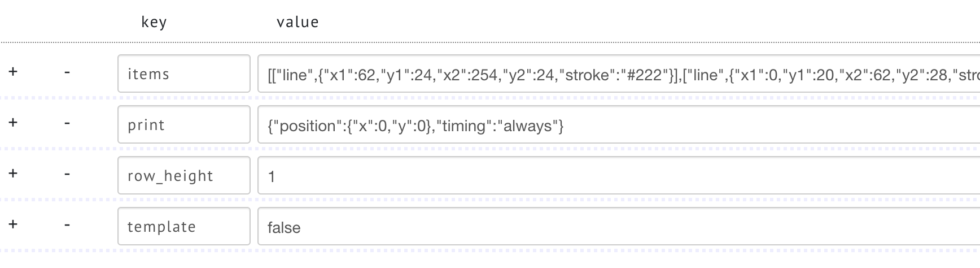Click the value column header
The height and width of the screenshot is (268, 980).
297,22
